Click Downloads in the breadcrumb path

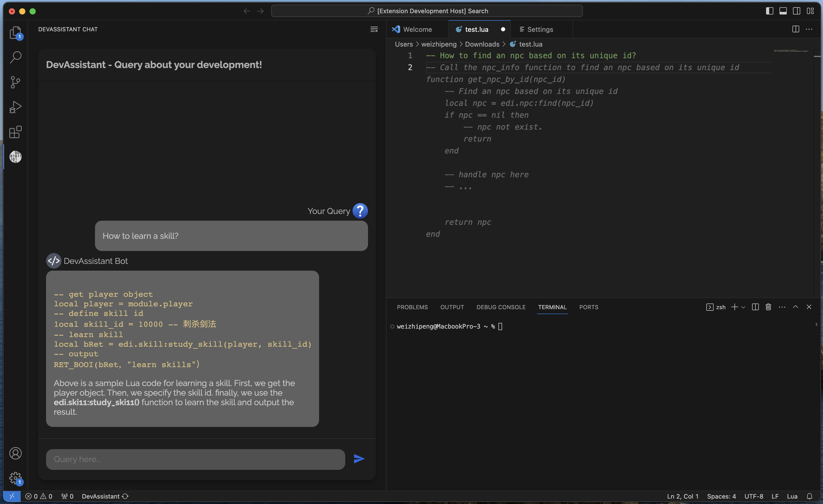[482, 44]
